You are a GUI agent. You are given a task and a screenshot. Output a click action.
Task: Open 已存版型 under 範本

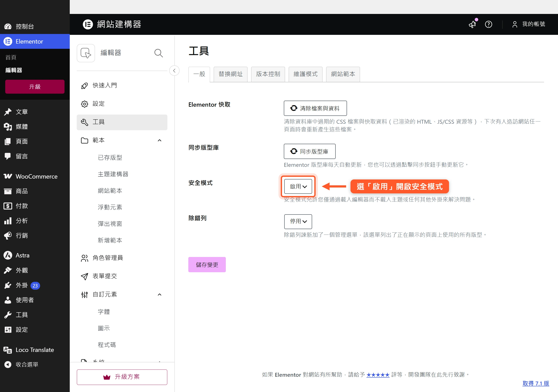[x=110, y=158]
